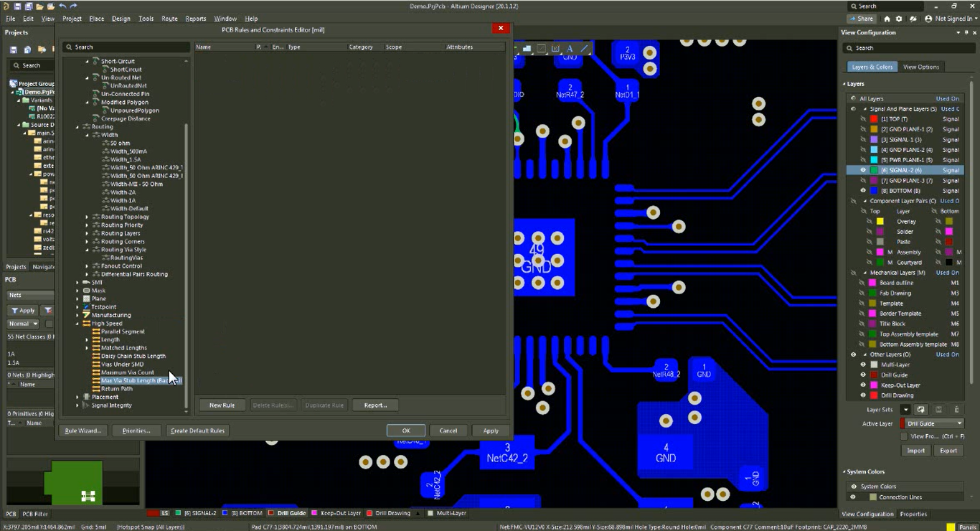The image size is (980, 531).
Task: Click the Home icon near Share
Action: point(887,19)
